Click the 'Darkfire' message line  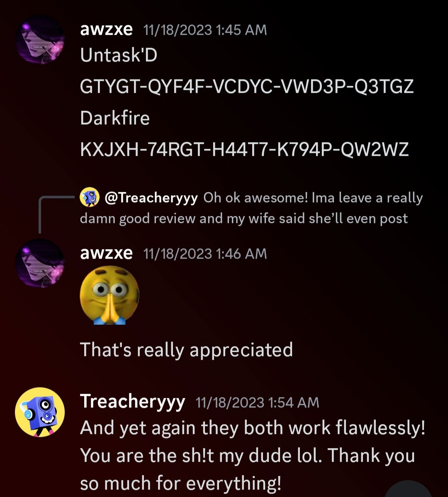[115, 118]
